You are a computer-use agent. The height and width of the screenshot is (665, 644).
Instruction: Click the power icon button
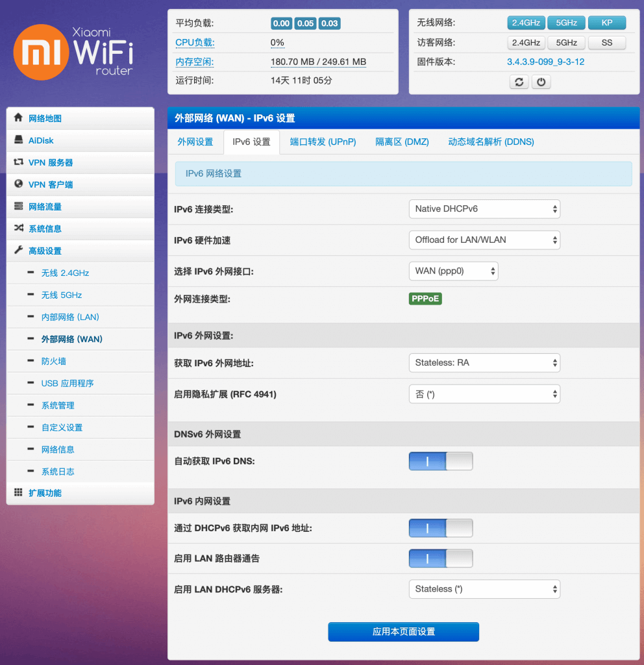pyautogui.click(x=541, y=82)
